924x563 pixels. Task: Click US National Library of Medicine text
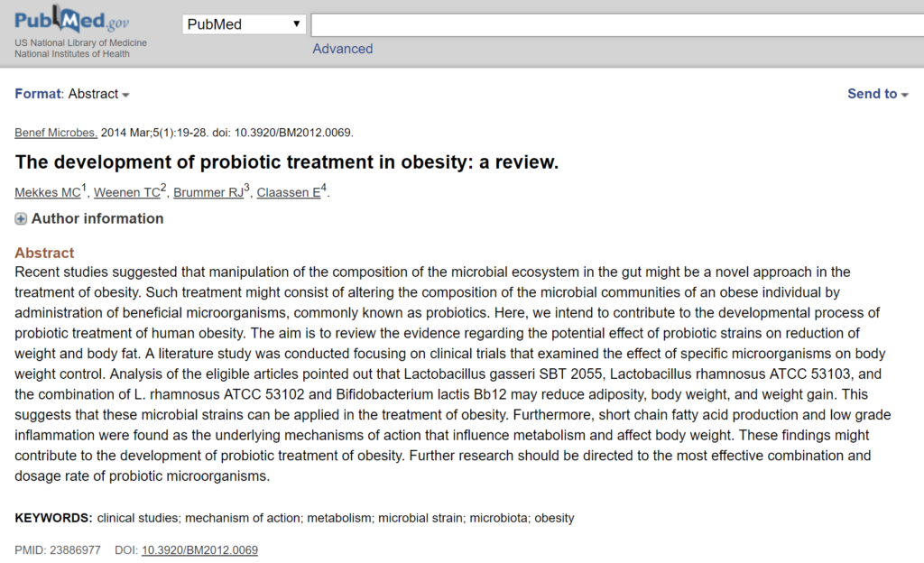pos(80,42)
